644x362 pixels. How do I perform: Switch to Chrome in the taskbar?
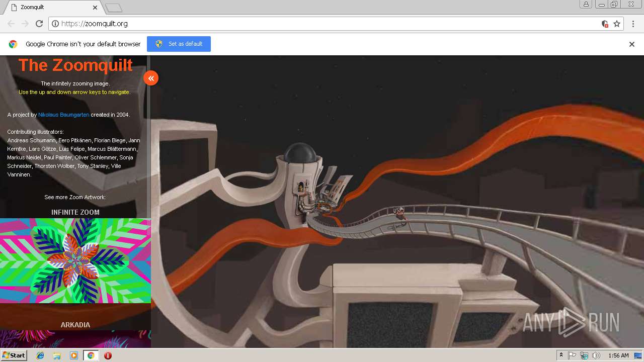point(91,355)
